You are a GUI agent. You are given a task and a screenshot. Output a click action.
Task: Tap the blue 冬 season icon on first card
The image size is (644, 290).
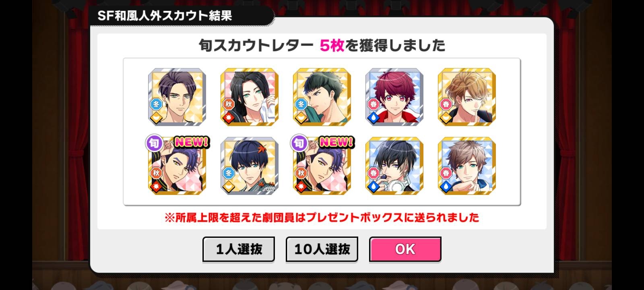[x=156, y=104]
